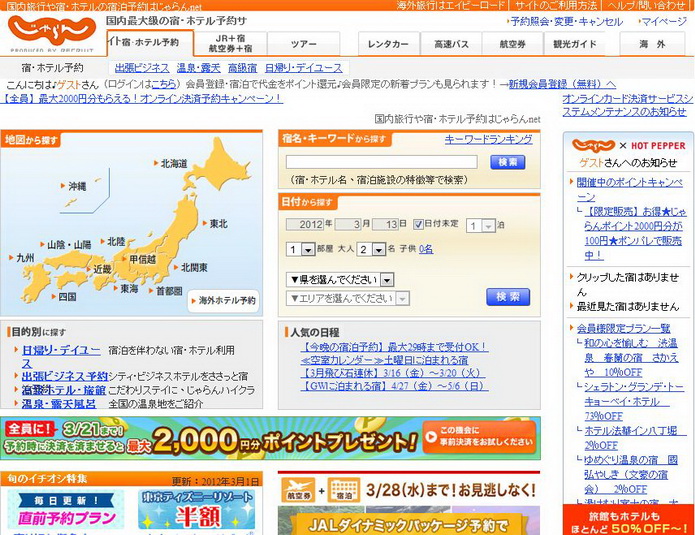
Task: Select 四国 region on the map
Action: click(67, 297)
